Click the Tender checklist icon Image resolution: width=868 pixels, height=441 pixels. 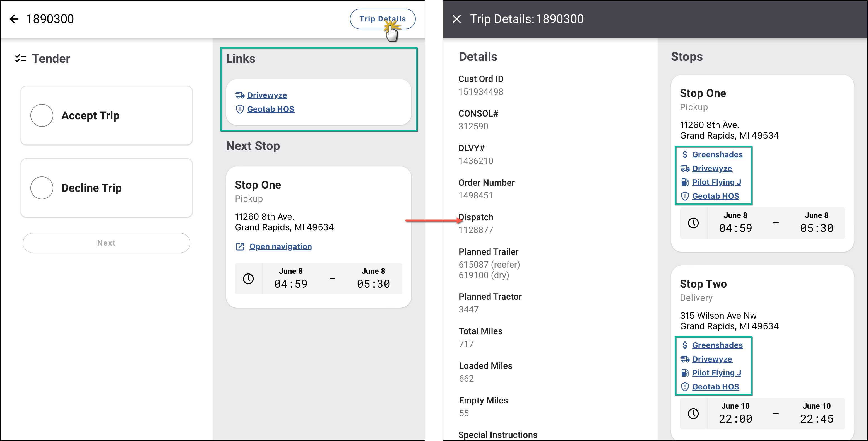click(x=21, y=59)
